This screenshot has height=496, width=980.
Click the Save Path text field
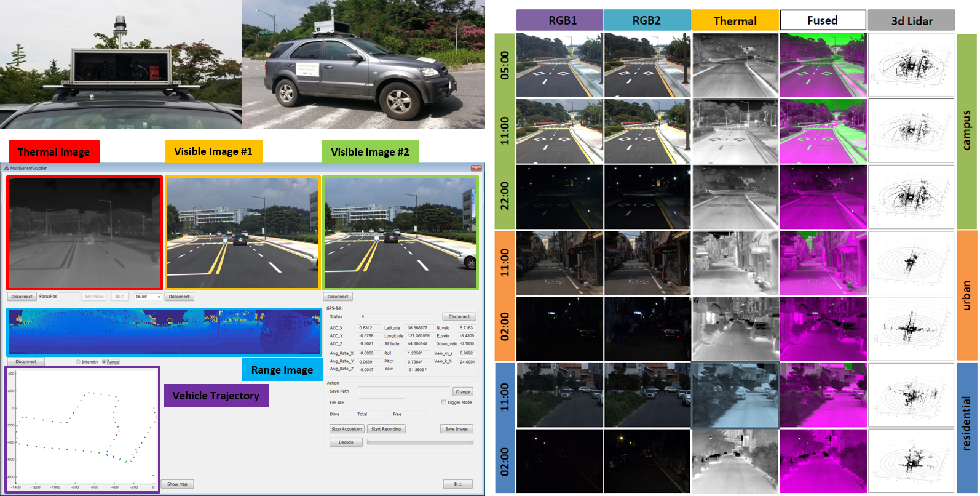click(403, 391)
